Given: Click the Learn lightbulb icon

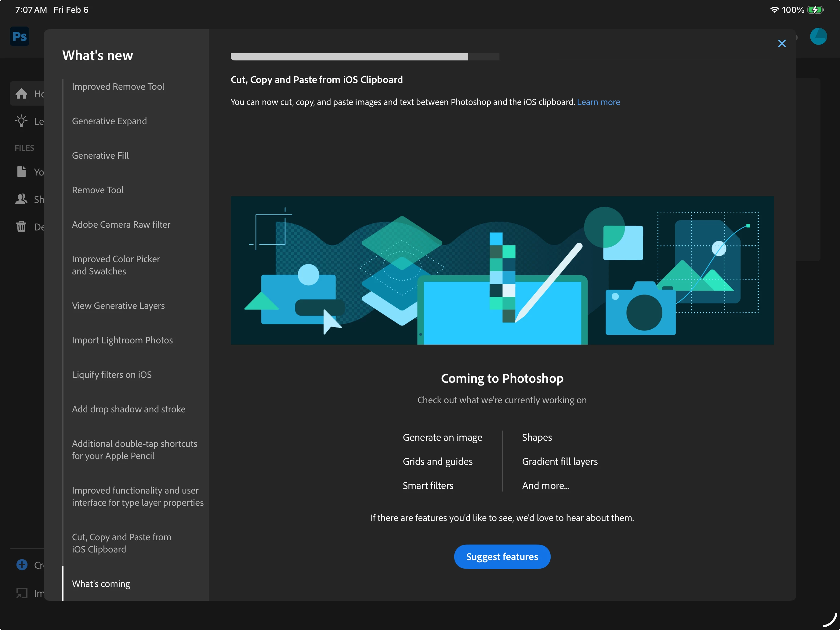Looking at the screenshot, I should 21,121.
